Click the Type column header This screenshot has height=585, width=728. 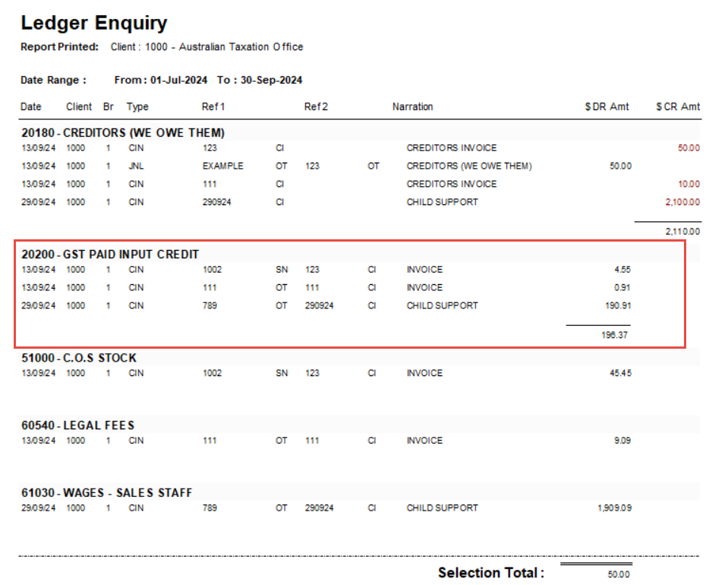tap(137, 107)
